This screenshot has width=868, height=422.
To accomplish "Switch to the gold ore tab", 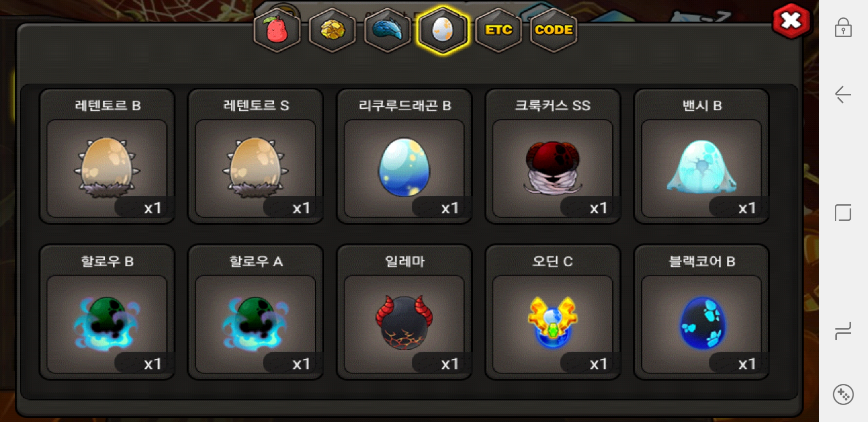I will click(x=332, y=30).
